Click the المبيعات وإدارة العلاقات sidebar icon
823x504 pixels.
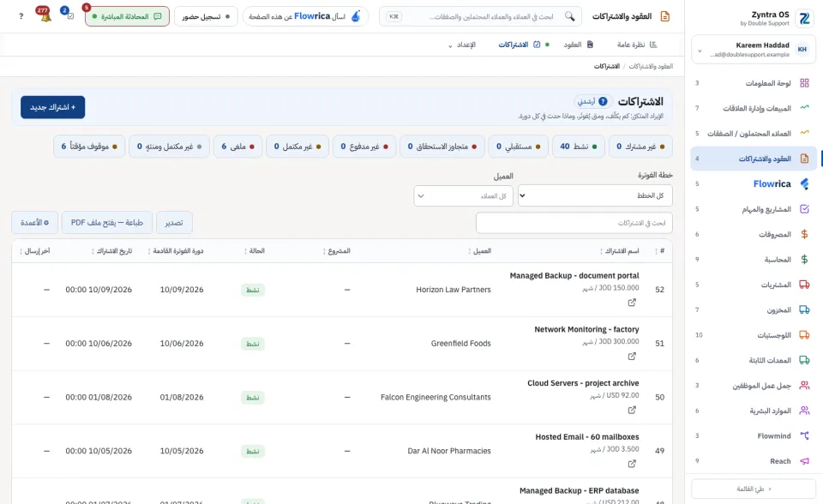click(x=804, y=108)
